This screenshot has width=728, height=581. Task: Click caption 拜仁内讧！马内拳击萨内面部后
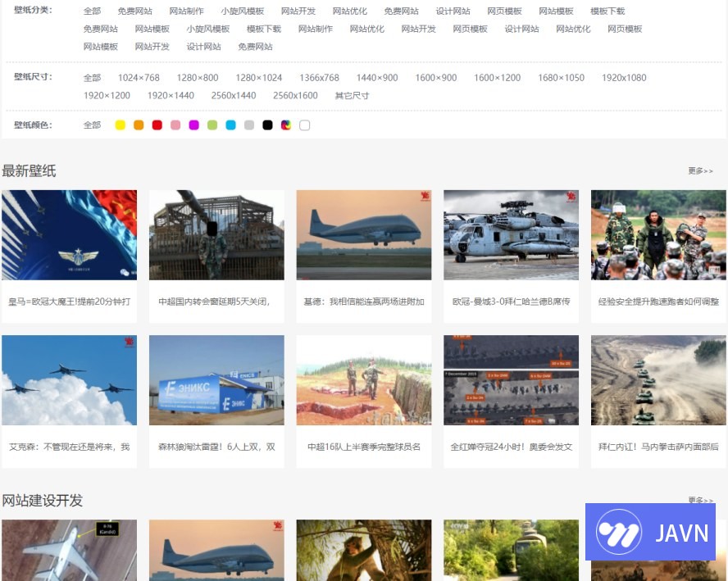point(658,447)
